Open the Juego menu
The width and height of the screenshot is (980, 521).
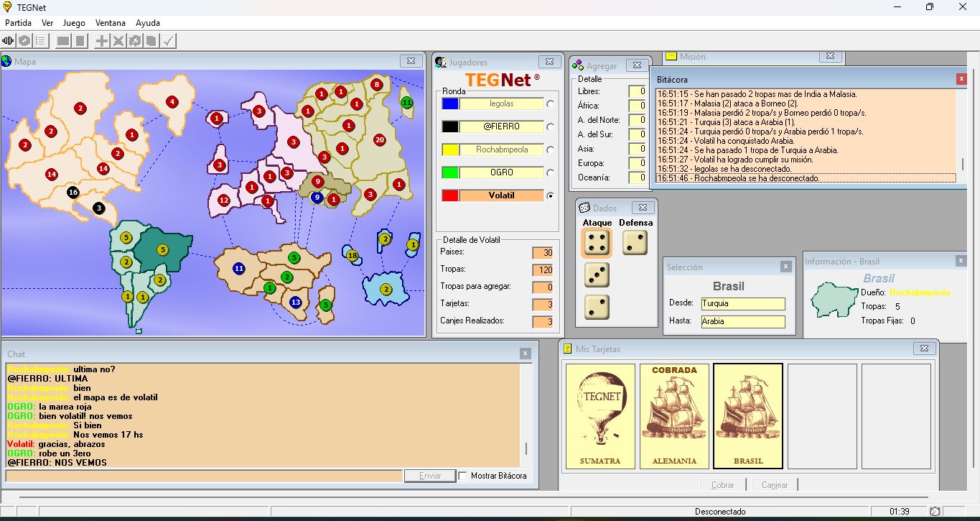tap(74, 23)
